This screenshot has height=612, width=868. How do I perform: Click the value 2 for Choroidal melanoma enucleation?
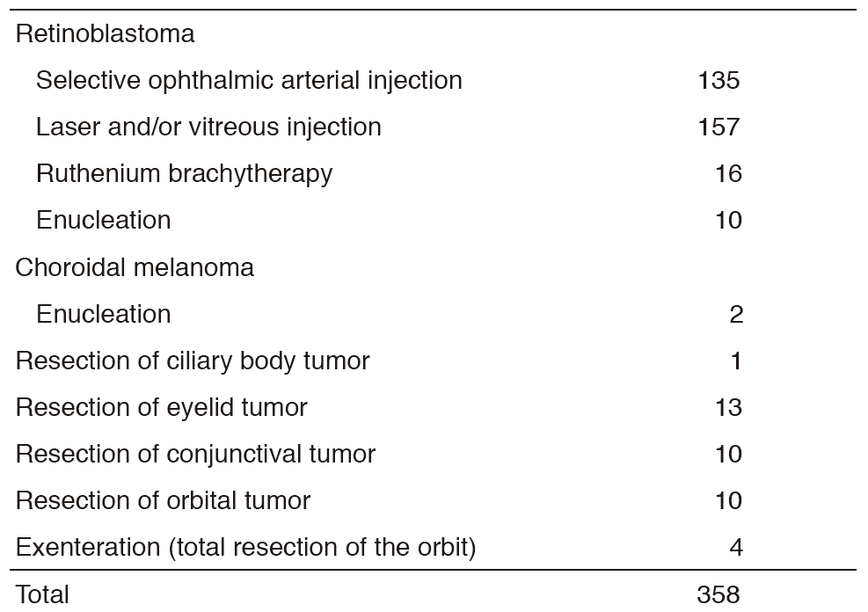[736, 315]
